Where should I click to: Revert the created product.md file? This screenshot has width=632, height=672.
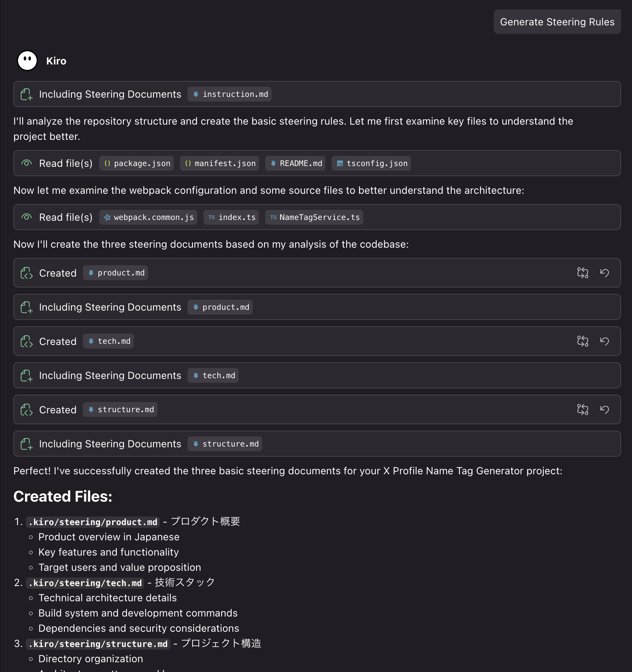(604, 273)
